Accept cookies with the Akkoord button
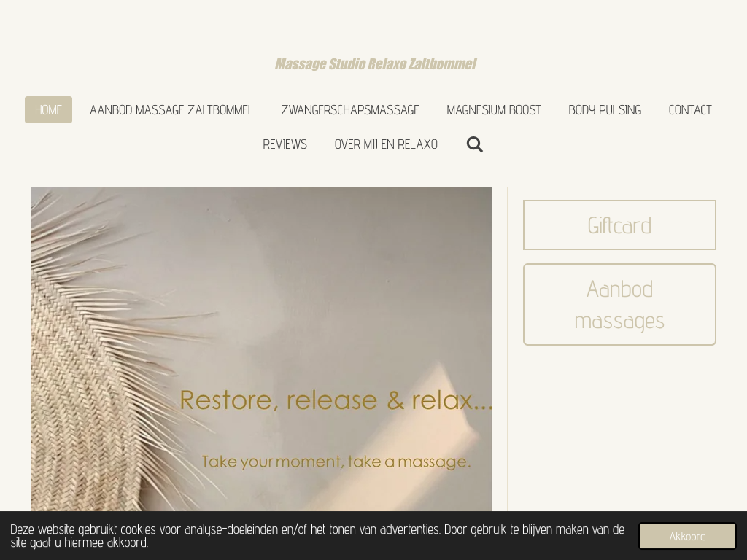747x560 pixels. [x=687, y=536]
